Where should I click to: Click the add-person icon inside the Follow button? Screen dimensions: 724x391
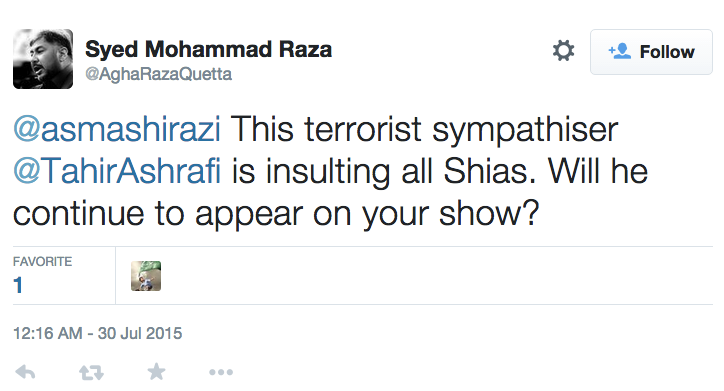619,51
